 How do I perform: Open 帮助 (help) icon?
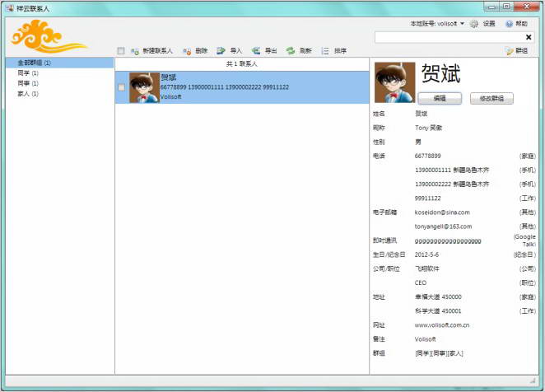point(510,24)
